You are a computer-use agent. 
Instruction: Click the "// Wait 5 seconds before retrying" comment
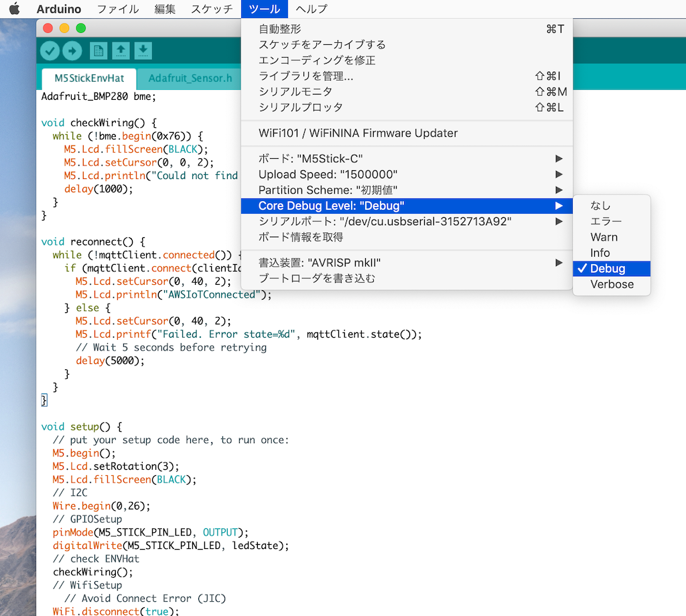pos(171,348)
